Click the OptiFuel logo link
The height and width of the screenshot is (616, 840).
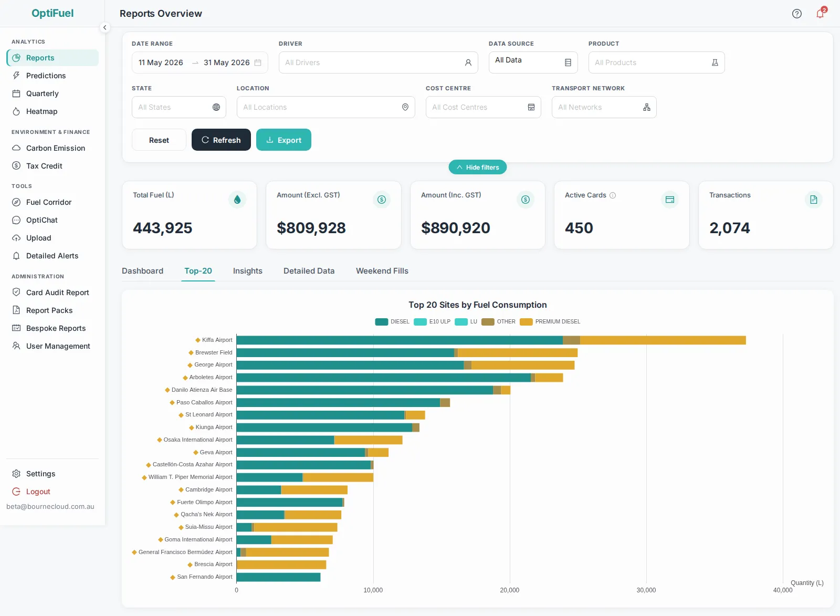(x=52, y=13)
